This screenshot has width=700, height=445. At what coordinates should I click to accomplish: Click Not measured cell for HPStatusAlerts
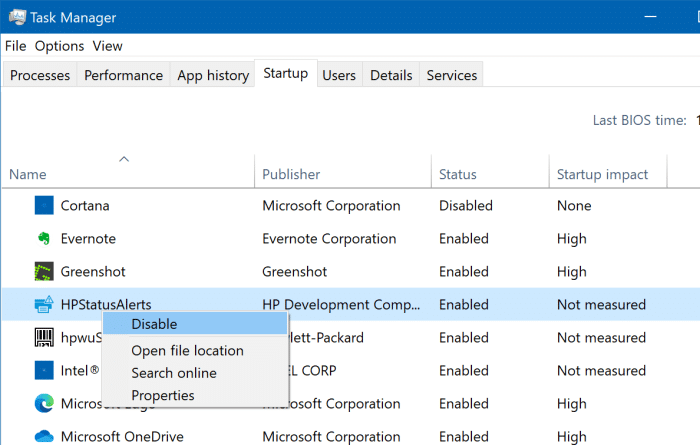(601, 304)
